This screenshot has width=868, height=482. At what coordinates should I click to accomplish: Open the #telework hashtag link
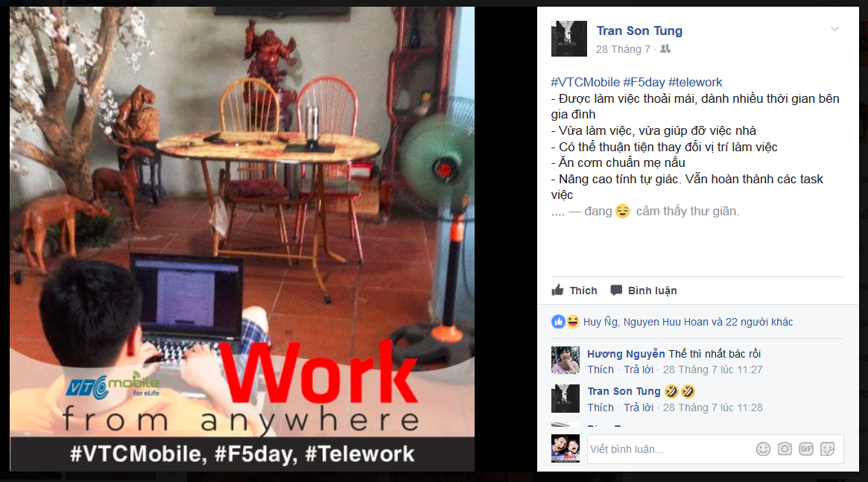pos(695,83)
